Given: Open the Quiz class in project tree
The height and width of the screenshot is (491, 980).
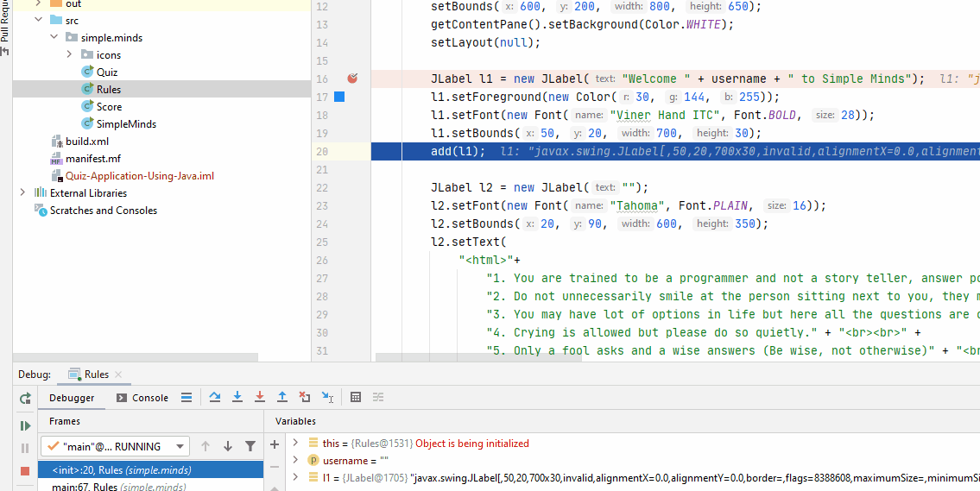Looking at the screenshot, I should pyautogui.click(x=107, y=72).
